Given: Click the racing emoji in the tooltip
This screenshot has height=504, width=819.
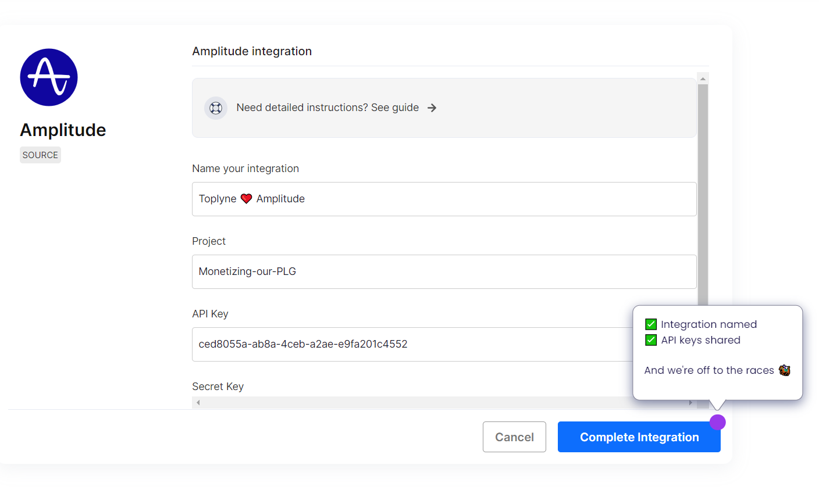Looking at the screenshot, I should (784, 370).
